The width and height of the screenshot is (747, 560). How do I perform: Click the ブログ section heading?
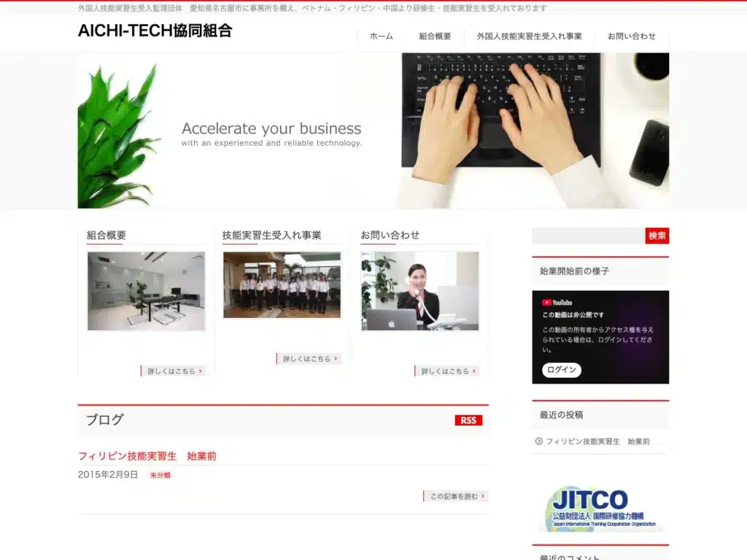click(x=105, y=420)
